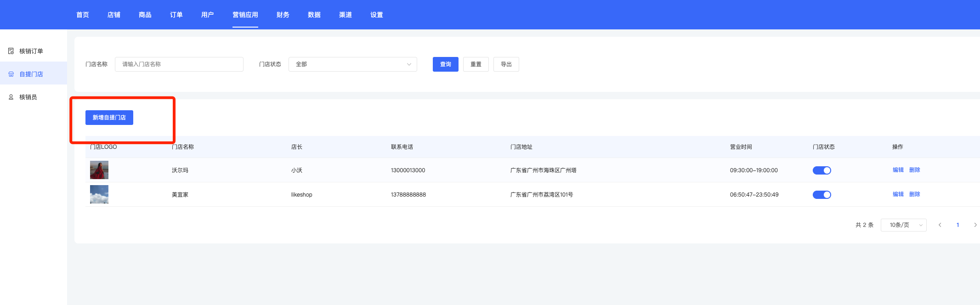Screen dimensions: 980x305
Task: Click the 新增自提门店 button
Action: [x=109, y=118]
